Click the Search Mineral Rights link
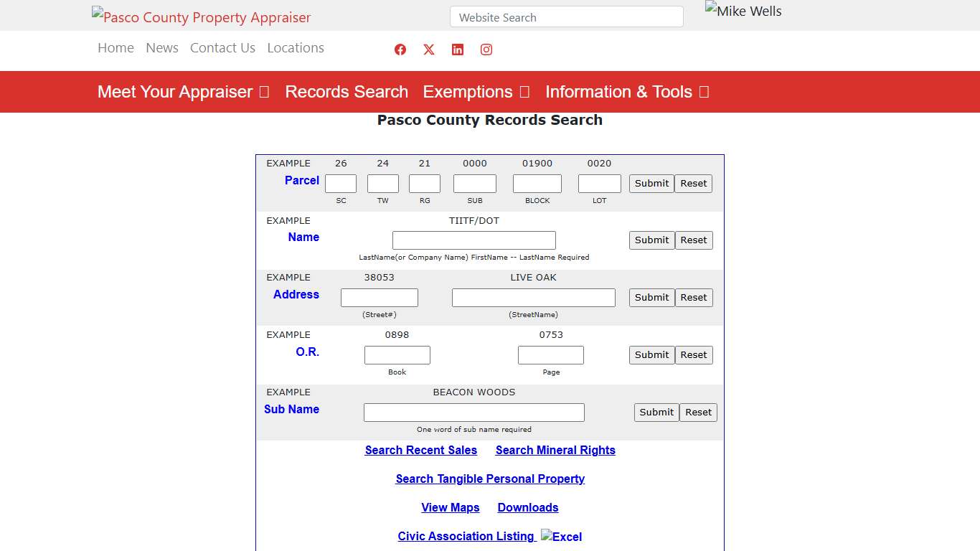Image resolution: width=980 pixels, height=551 pixels. tap(555, 450)
